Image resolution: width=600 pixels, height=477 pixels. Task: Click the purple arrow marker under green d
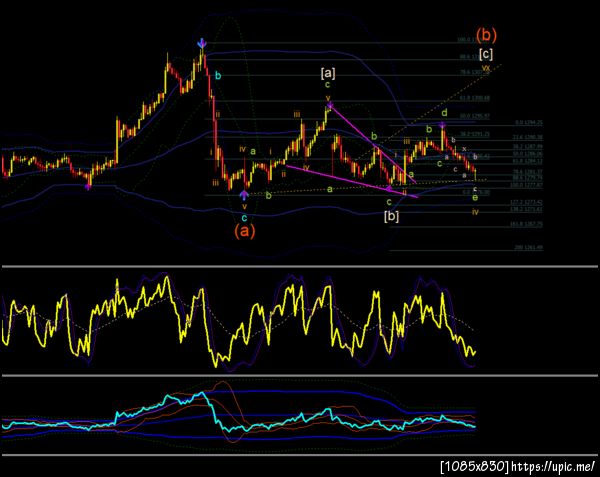point(442,125)
